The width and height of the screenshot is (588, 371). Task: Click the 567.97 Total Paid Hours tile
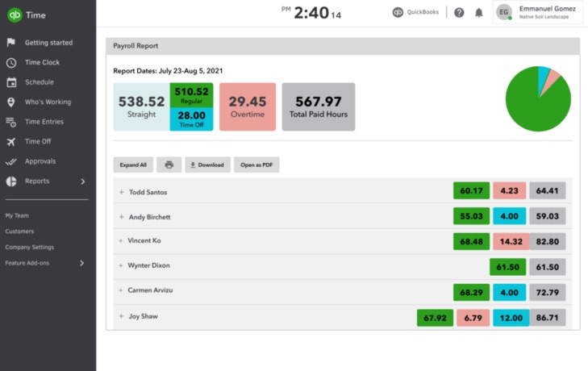[319, 107]
